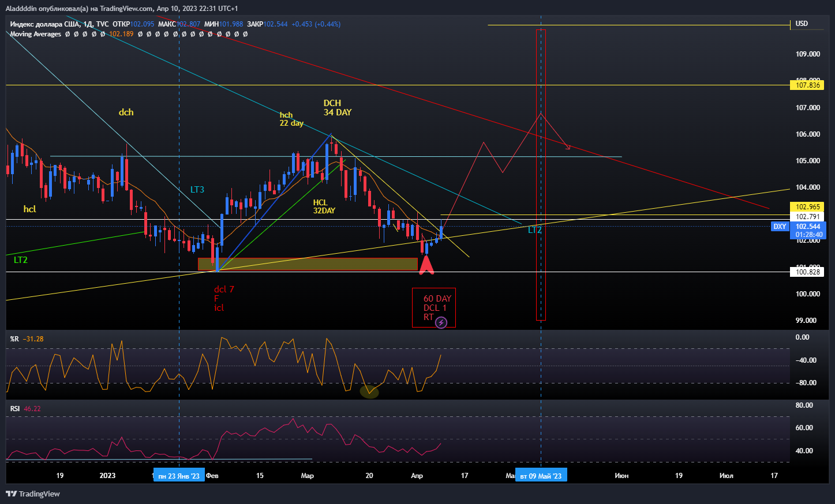Screen dimensions: 835x504
Task: Click the TradingView logo in the footer
Action: tap(33, 494)
